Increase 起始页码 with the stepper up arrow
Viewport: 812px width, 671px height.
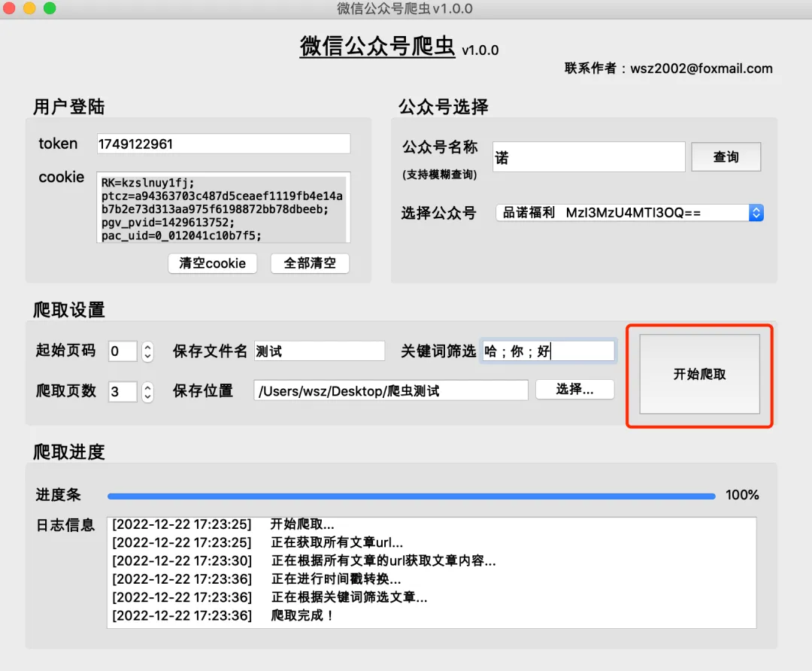point(147,347)
